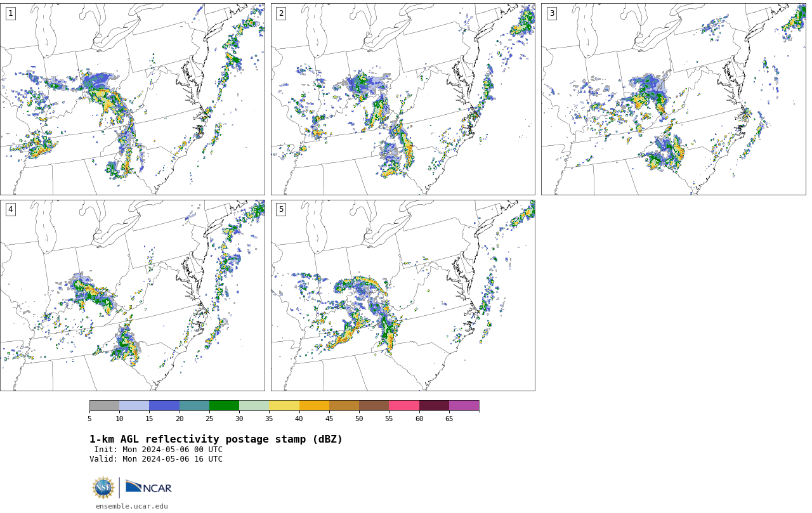Click the colorbar tick label 65
812x513 pixels.
[x=449, y=419]
